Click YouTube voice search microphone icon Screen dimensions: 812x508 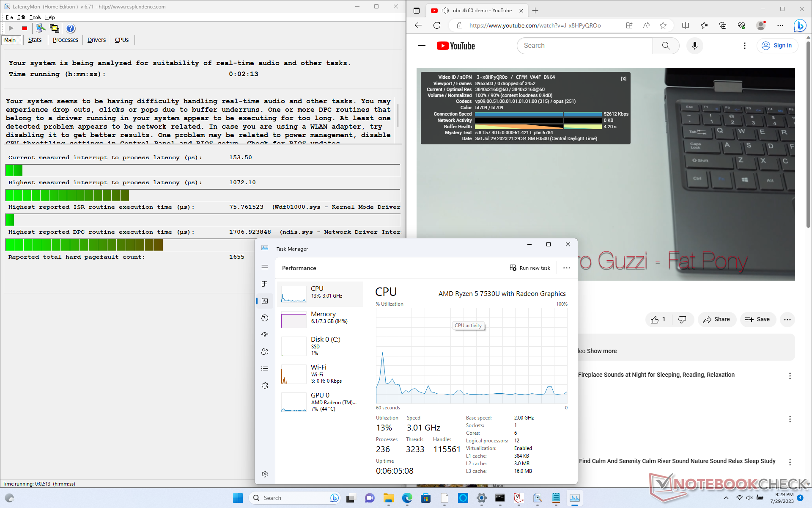pos(694,46)
